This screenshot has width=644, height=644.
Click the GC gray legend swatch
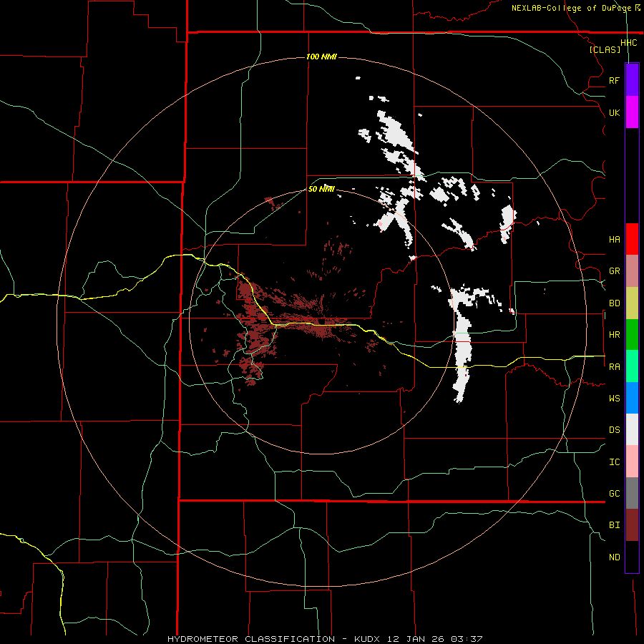[632, 493]
